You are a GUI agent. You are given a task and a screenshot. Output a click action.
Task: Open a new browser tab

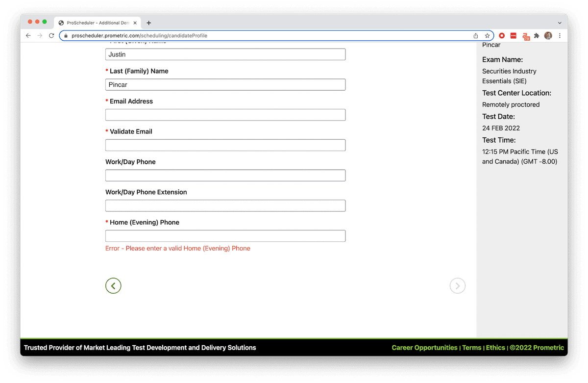coord(148,23)
